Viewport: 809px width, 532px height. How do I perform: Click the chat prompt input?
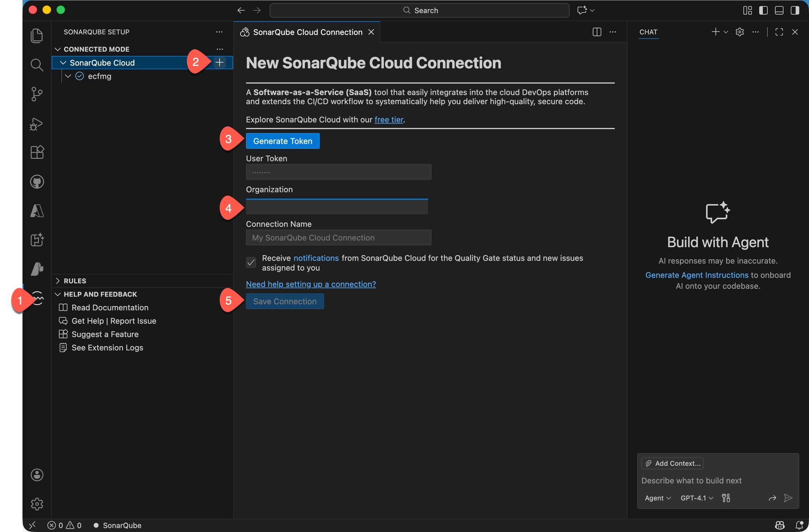pos(718,481)
